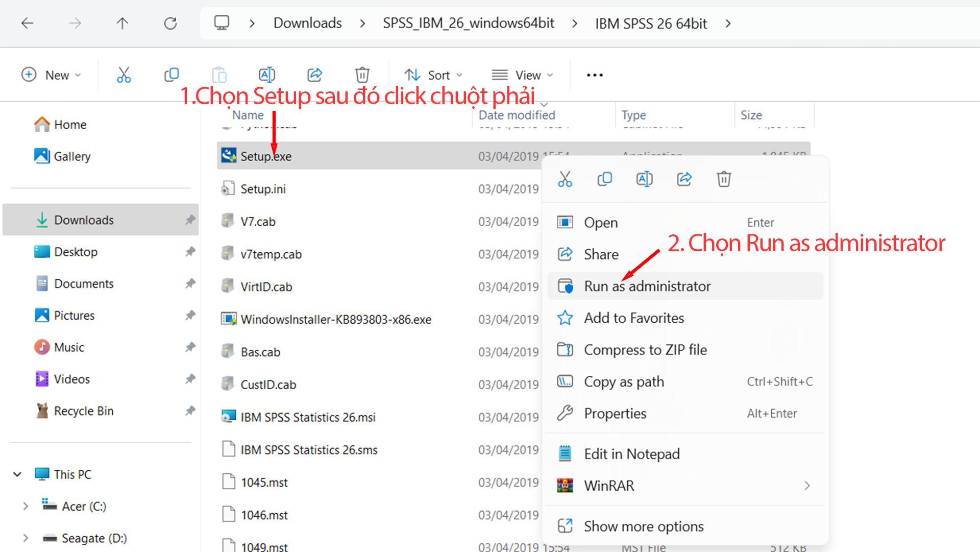Click the toolbar Paste icon
The image size is (980, 552).
coord(219,75)
